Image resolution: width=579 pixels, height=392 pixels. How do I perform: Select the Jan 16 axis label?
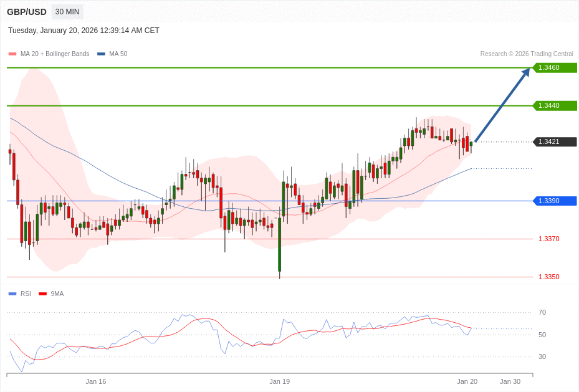(x=96, y=381)
